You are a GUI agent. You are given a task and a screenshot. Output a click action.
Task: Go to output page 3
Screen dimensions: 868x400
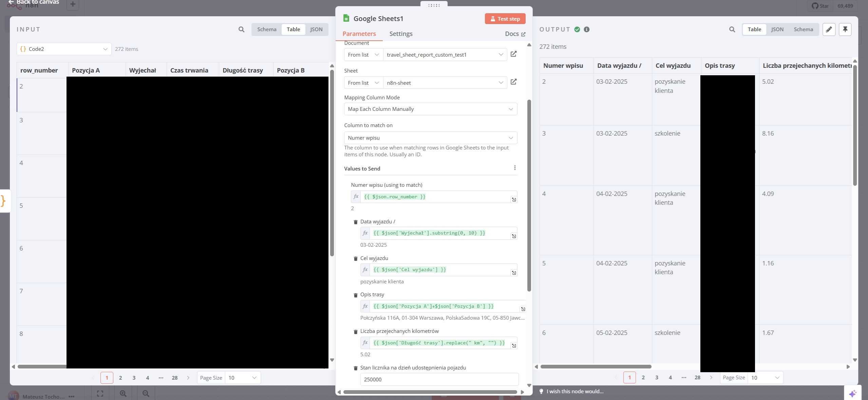[657, 377]
